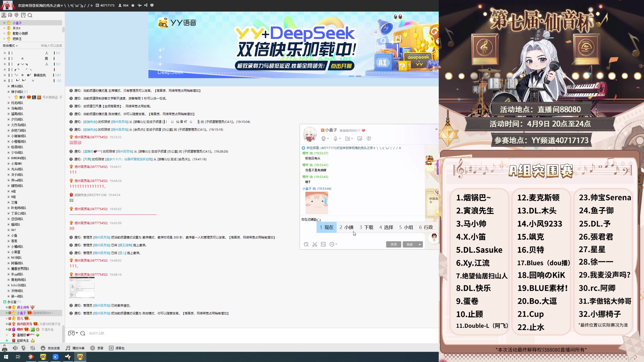Viewport: 644px width, 362px height.
Task: Share the channel using the share icon
Action: (x=146, y=5)
